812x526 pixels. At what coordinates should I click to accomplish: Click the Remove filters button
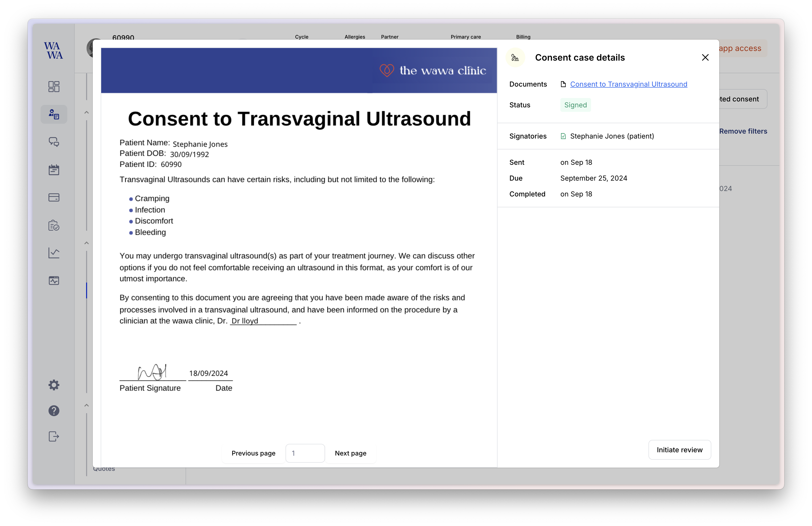(742, 131)
